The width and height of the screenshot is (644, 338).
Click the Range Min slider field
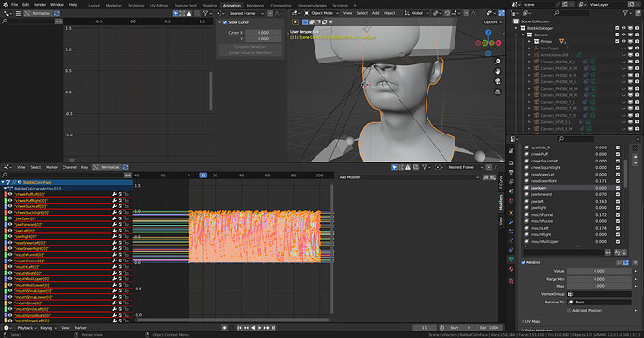[x=599, y=279]
